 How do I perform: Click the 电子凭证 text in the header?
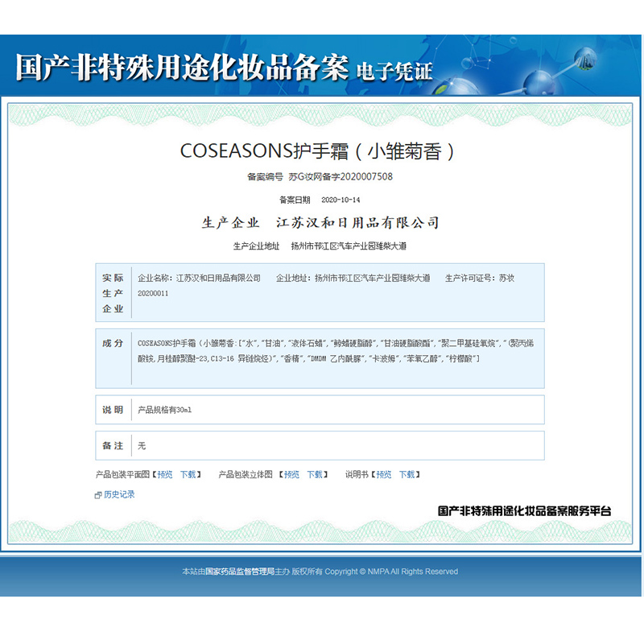coord(394,72)
